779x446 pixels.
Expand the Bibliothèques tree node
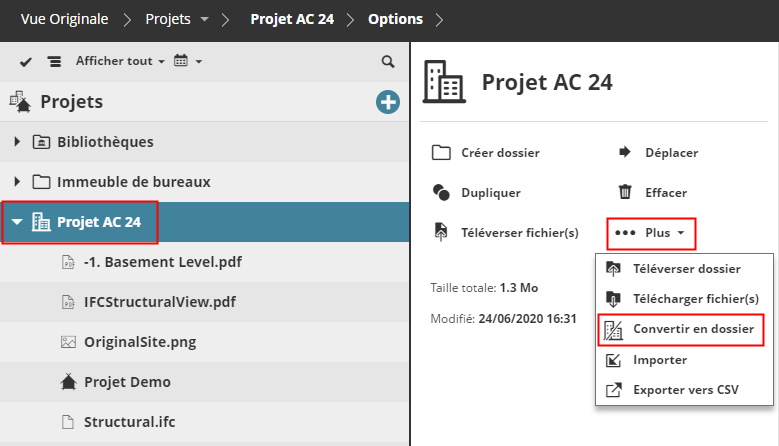[x=17, y=142]
